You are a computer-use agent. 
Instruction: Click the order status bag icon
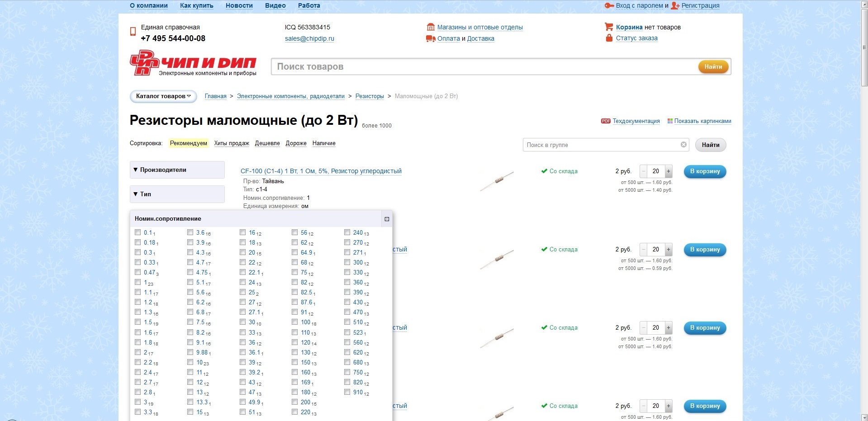coord(609,38)
